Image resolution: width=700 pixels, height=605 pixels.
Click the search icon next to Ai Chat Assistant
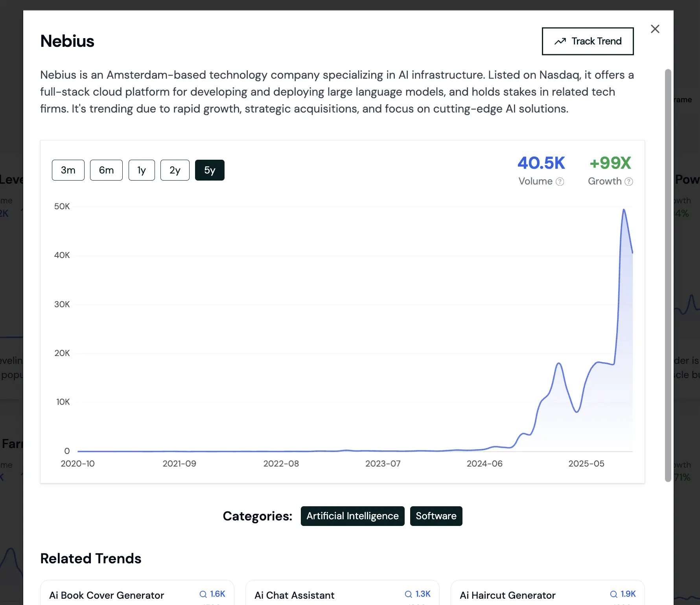tap(408, 594)
